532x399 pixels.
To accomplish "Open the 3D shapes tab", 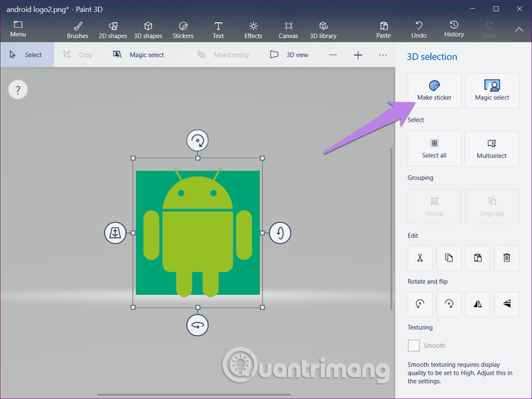I will click(x=148, y=30).
